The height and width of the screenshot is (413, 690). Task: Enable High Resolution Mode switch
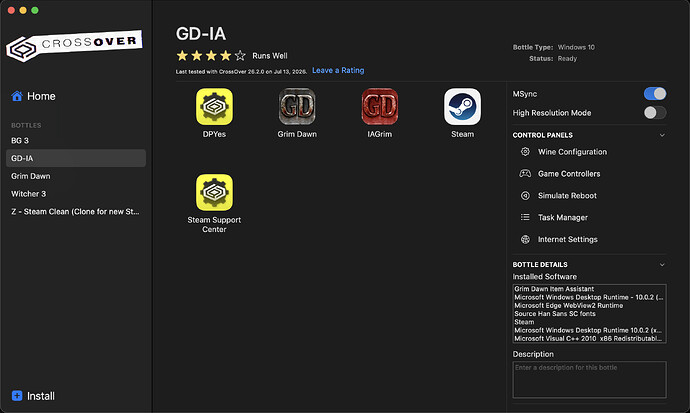655,113
